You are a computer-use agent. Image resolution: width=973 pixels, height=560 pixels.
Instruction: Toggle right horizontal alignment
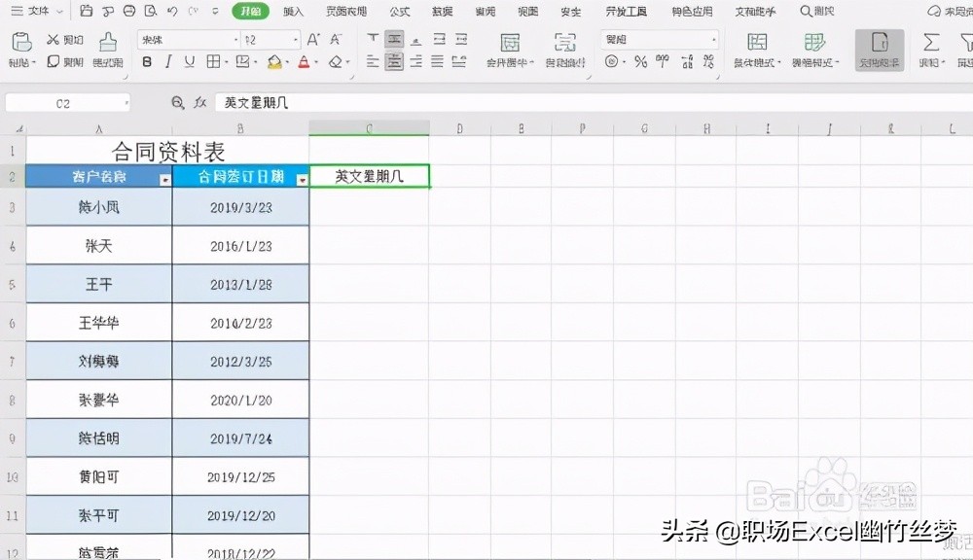coord(416,61)
